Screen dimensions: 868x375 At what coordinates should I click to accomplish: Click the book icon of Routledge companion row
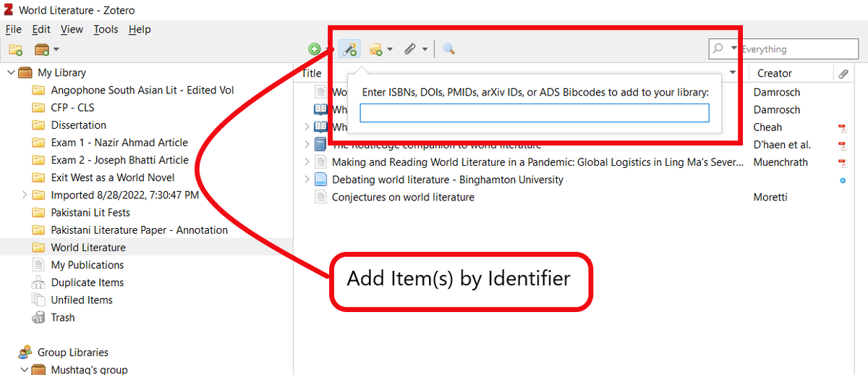coord(320,145)
